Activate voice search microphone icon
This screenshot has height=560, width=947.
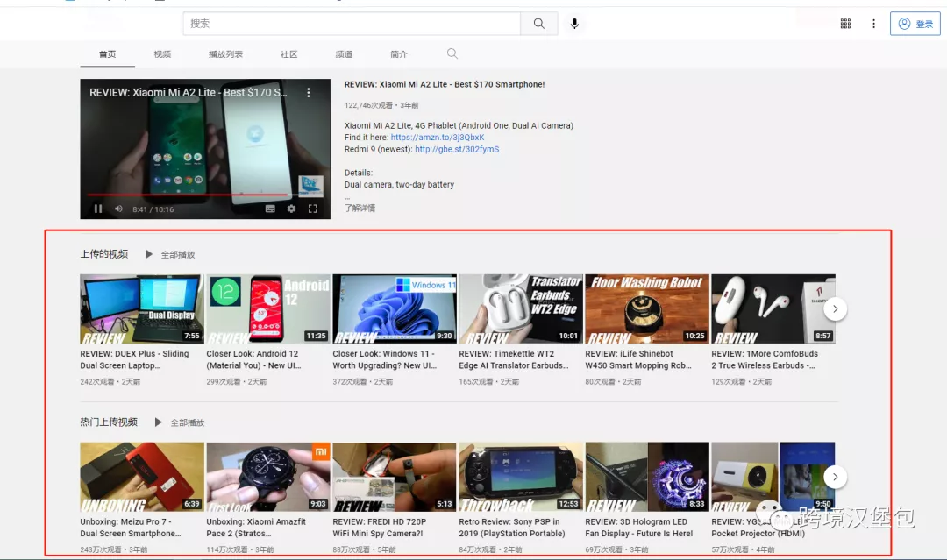[x=574, y=24]
